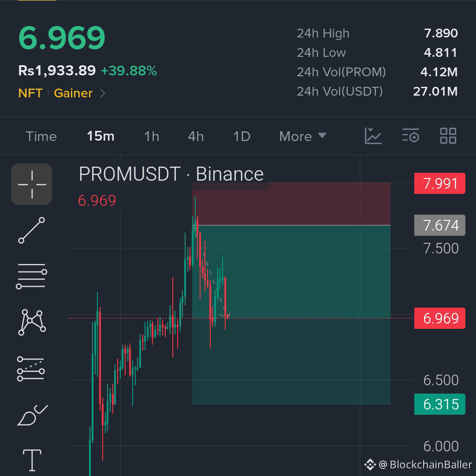Click the large 6.969 price heading
Screen dimensions: 476x476
pos(62,38)
